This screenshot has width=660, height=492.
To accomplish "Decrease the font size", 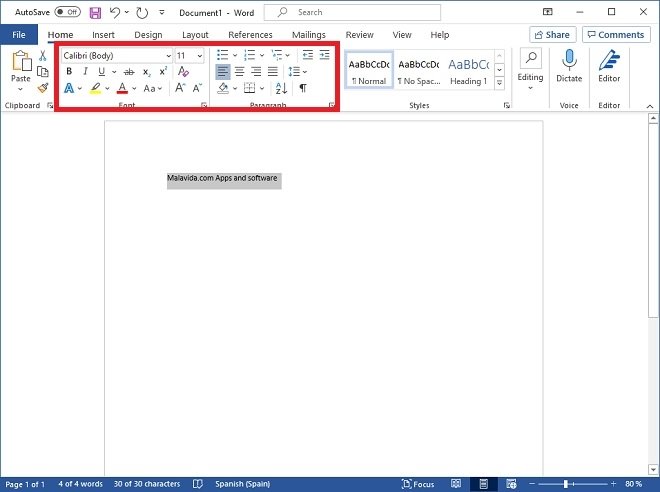I will point(197,88).
